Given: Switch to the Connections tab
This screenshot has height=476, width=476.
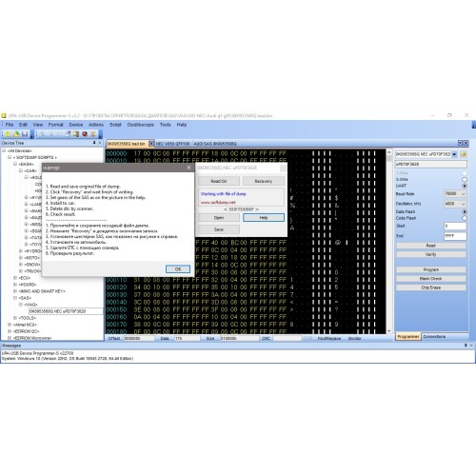Looking at the screenshot, I should [434, 336].
